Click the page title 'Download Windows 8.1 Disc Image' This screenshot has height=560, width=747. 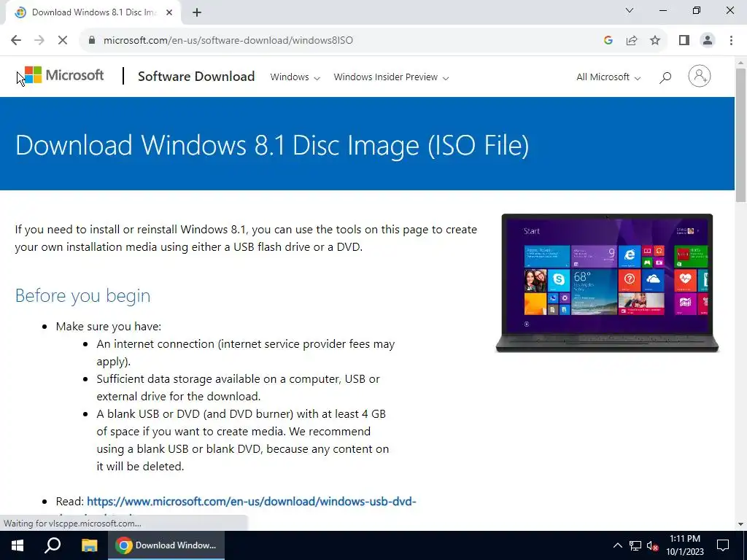(x=272, y=145)
